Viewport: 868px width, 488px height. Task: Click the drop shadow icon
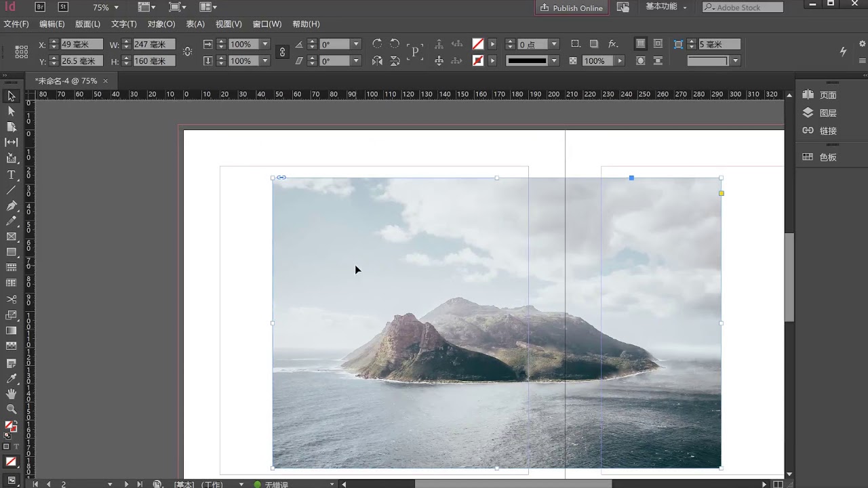tap(594, 44)
